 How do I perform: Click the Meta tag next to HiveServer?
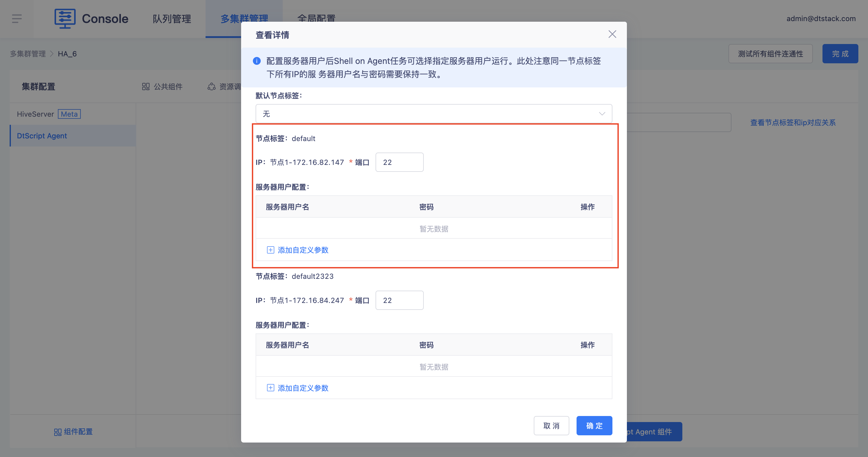[x=69, y=114]
